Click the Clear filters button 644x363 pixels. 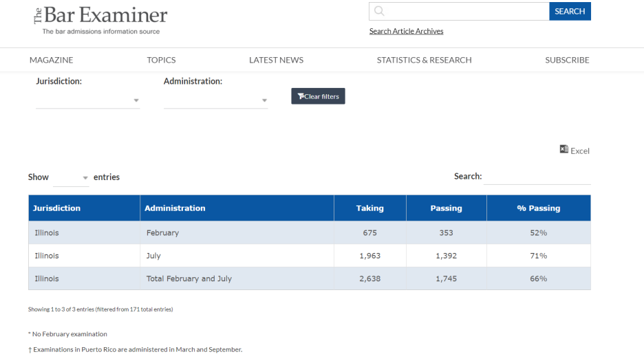click(x=319, y=96)
